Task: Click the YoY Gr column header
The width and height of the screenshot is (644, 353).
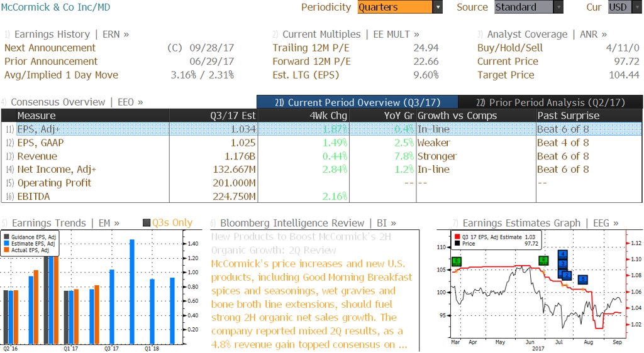Action: (383, 116)
